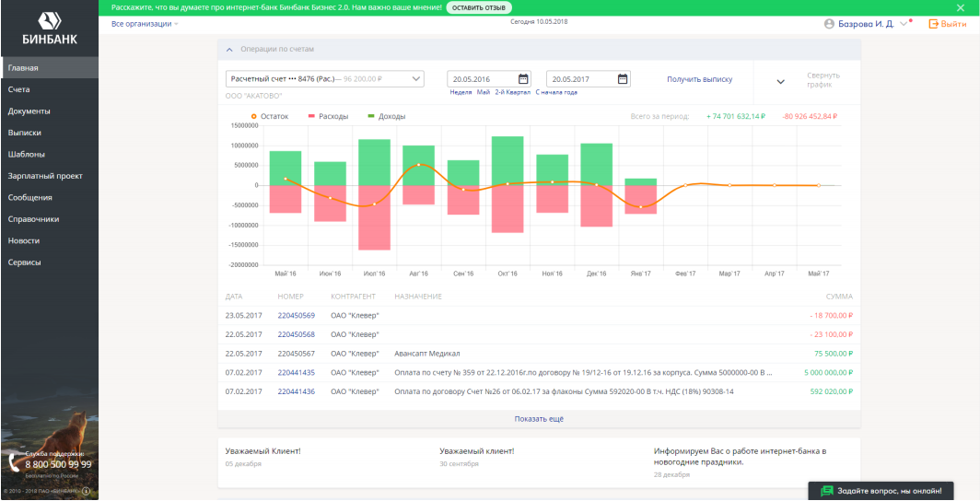Close the green feedback banner
This screenshot has width=980, height=501.
pyautogui.click(x=961, y=7)
